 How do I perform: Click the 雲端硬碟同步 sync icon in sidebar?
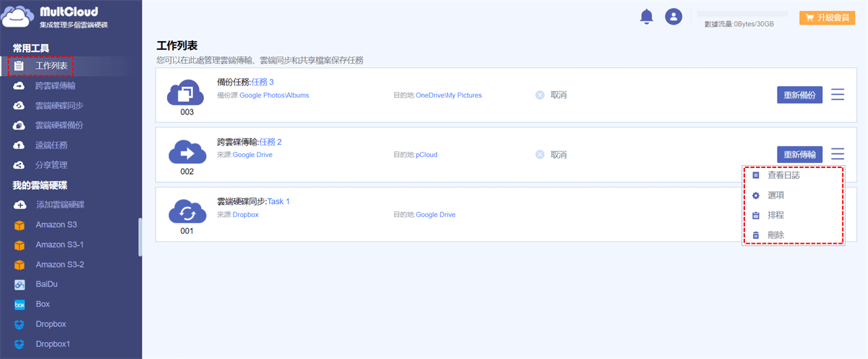point(20,106)
